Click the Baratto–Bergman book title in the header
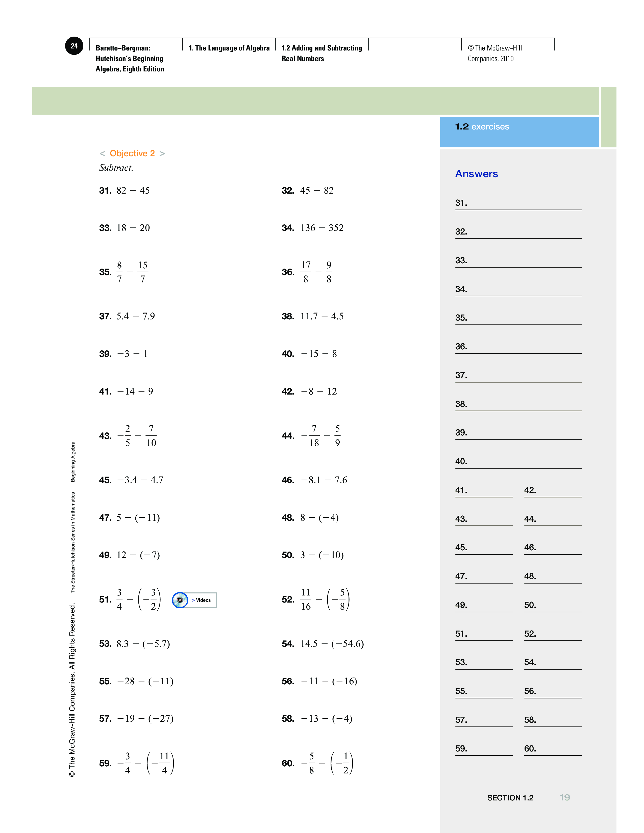Image resolution: width=644 pixels, height=833 pixels. click(x=130, y=58)
